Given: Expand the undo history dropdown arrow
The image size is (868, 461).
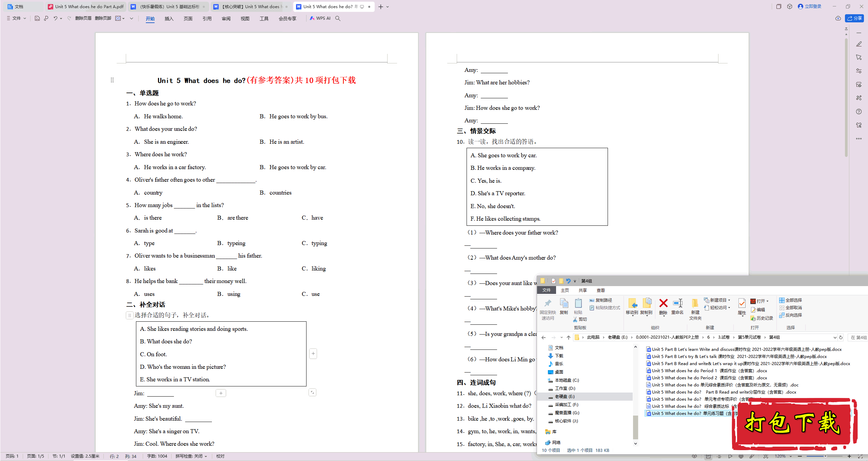Looking at the screenshot, I should point(61,18).
